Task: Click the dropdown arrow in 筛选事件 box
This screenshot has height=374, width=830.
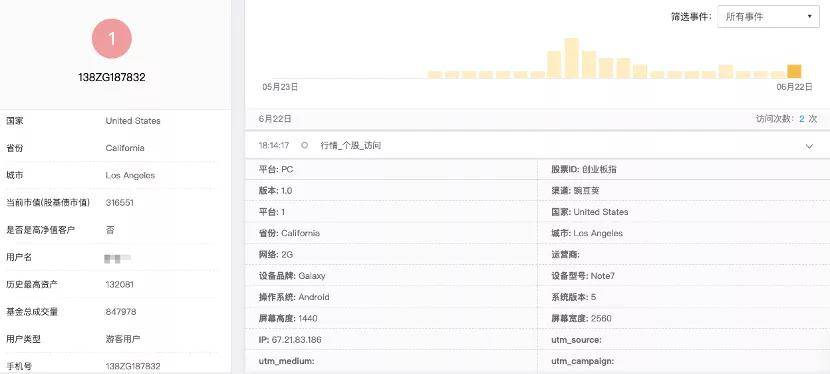Action: pos(809,17)
